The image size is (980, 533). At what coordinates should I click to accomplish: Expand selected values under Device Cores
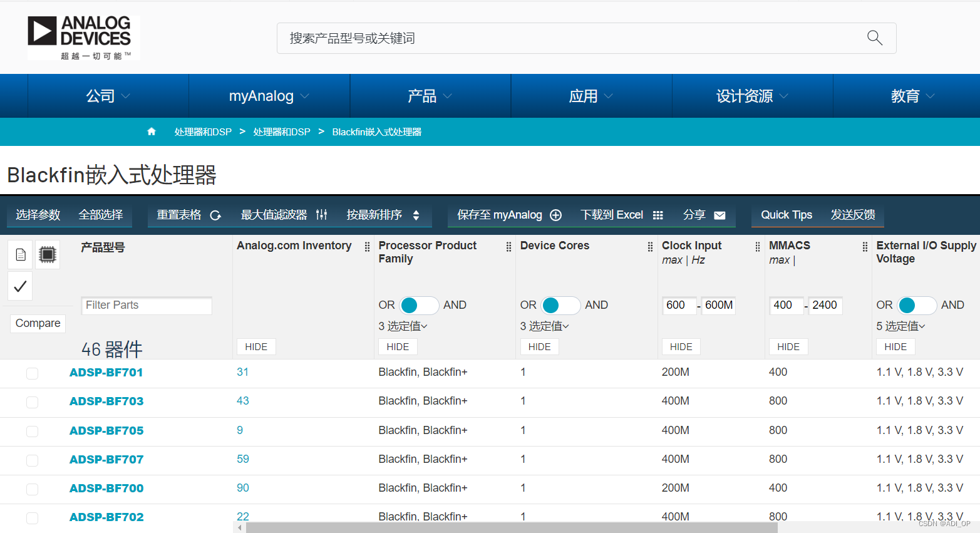click(544, 326)
